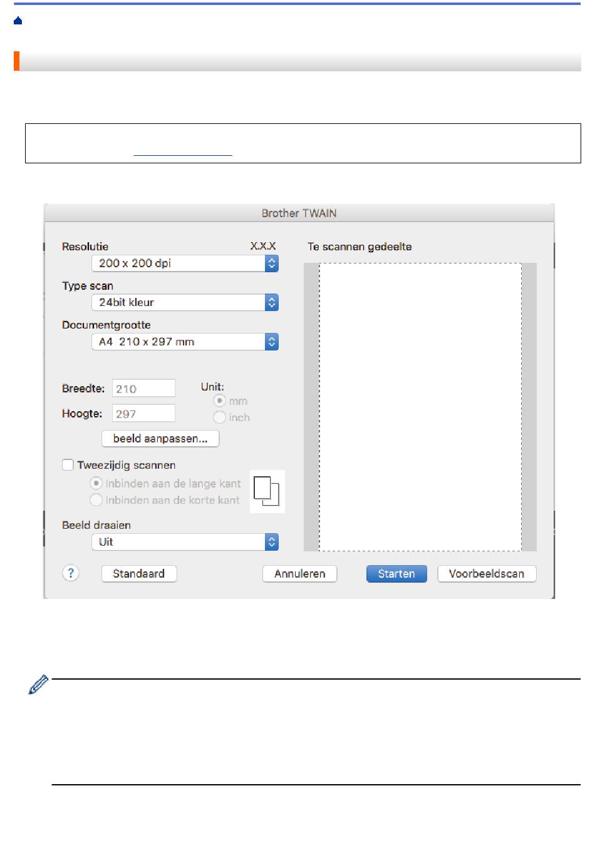Open the Resolutie dropdown
Viewport: 595px width, 868px height.
(x=185, y=263)
